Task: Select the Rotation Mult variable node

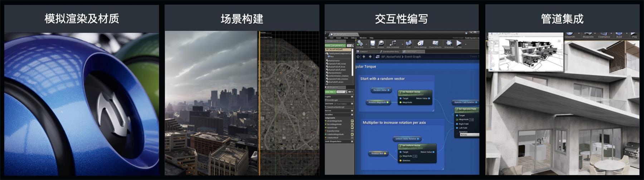Action: [379, 153]
